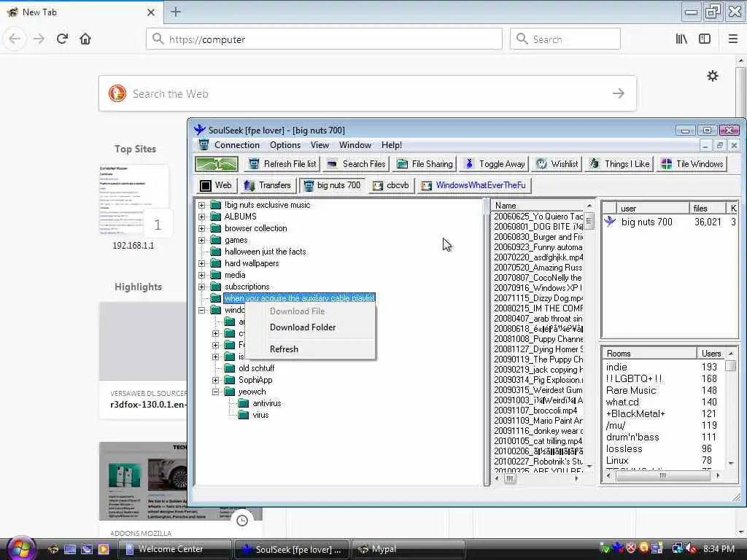The height and width of the screenshot is (560, 747).
Task: Switch to WindowsWhatEverTheFu tab
Action: coord(474,185)
